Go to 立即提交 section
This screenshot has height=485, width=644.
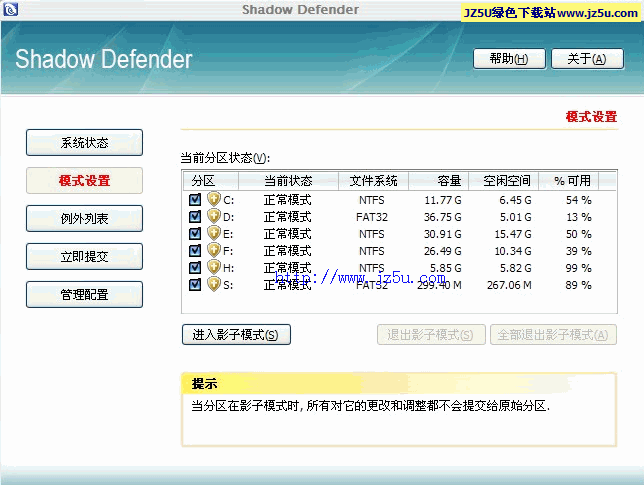click(84, 256)
